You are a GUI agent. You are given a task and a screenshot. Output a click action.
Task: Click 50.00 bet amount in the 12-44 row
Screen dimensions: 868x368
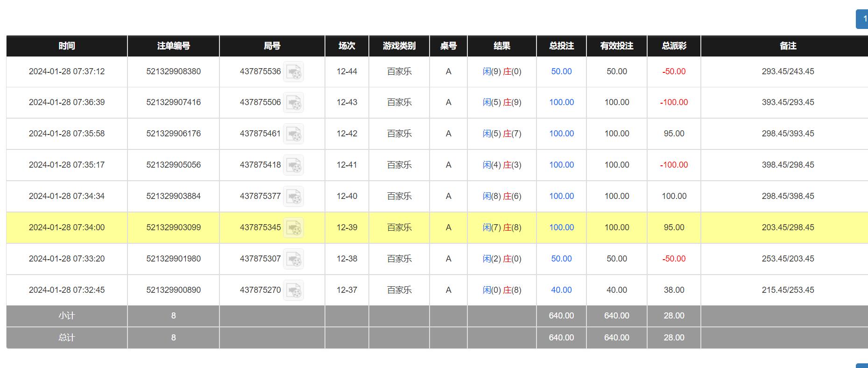[x=561, y=71]
